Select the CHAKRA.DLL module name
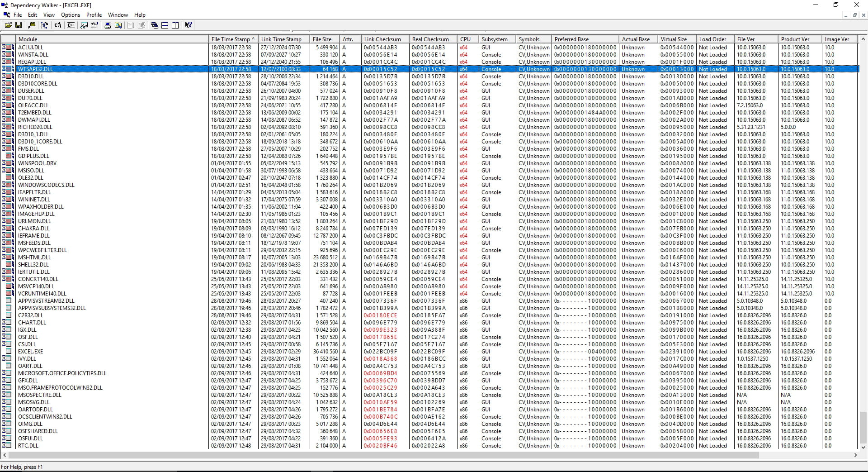868x472 pixels. [34, 229]
